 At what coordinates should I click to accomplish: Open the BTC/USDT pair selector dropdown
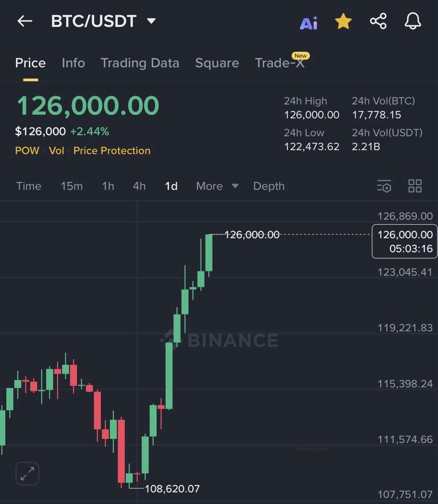[x=103, y=21]
